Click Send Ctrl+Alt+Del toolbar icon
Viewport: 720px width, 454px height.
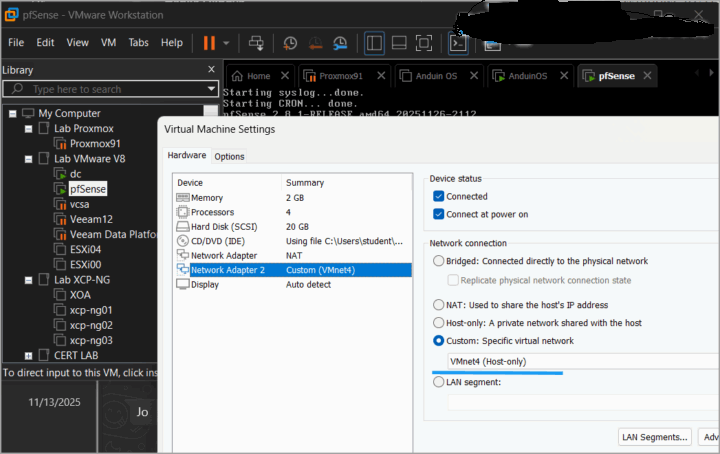256,43
